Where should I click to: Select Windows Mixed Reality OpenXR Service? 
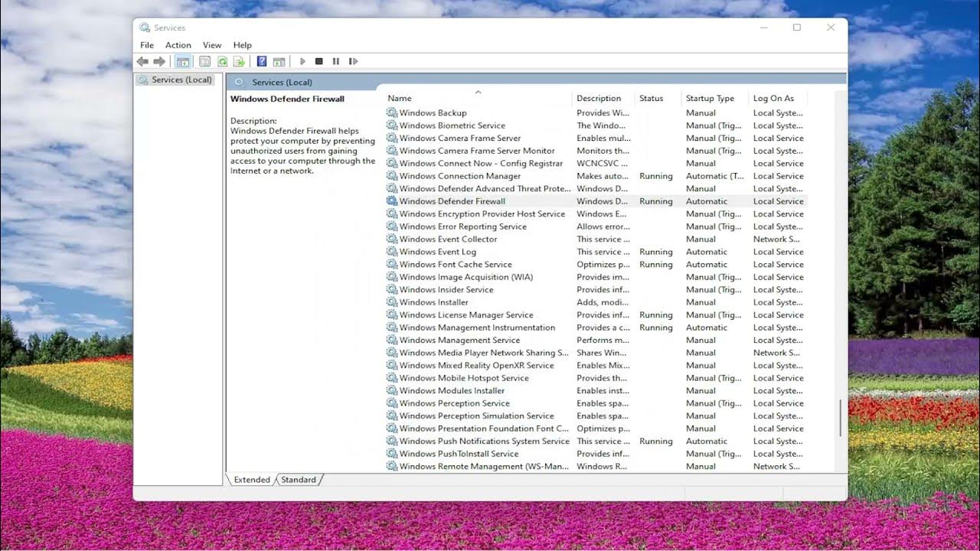click(596, 365)
